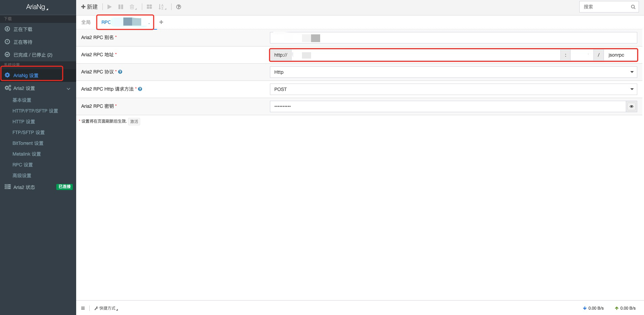Screen dimensions: 644x315
Task: Click the Aria2 RPC 别名 input
Action: [x=453, y=38]
